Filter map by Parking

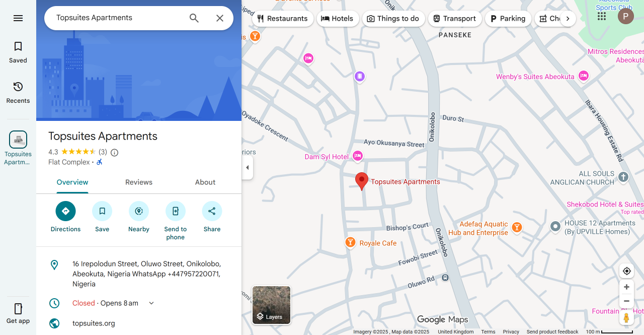click(508, 19)
